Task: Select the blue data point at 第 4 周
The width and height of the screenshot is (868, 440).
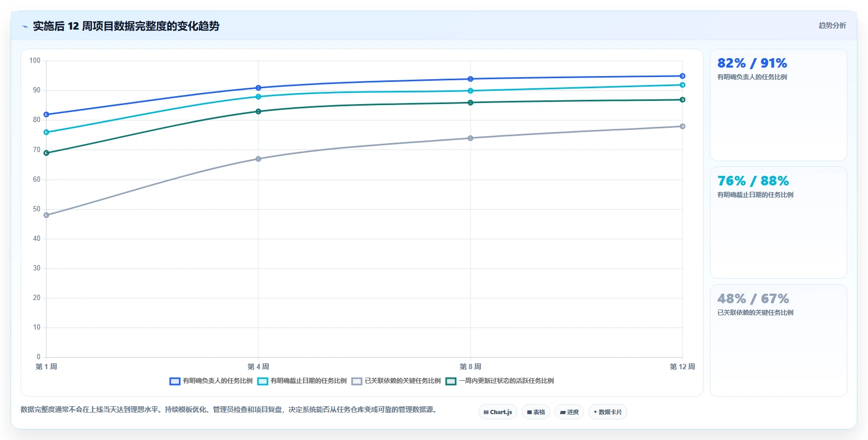Action: click(258, 88)
